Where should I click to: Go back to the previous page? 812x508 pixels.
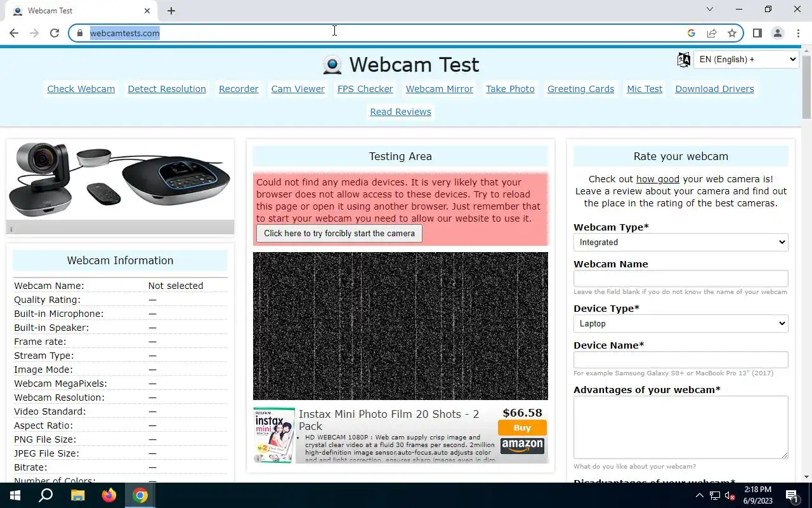tap(14, 33)
